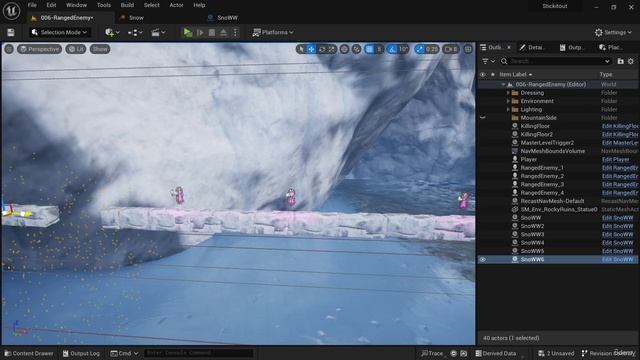The image size is (640, 360).
Task: Start Play In Editor with green play button
Action: point(187,32)
